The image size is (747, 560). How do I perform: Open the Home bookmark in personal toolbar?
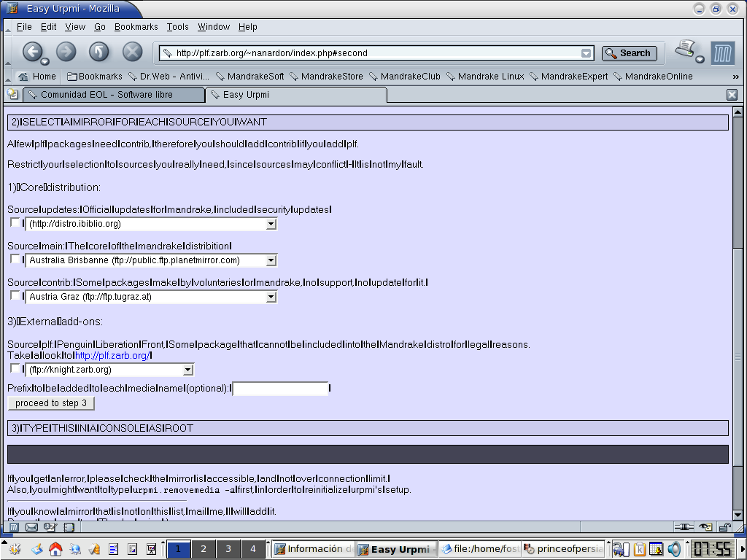[36, 76]
